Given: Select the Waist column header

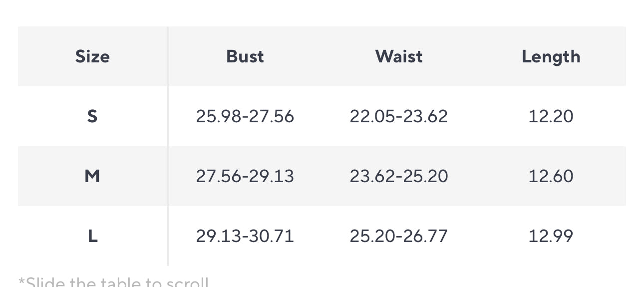Looking at the screenshot, I should (398, 56).
